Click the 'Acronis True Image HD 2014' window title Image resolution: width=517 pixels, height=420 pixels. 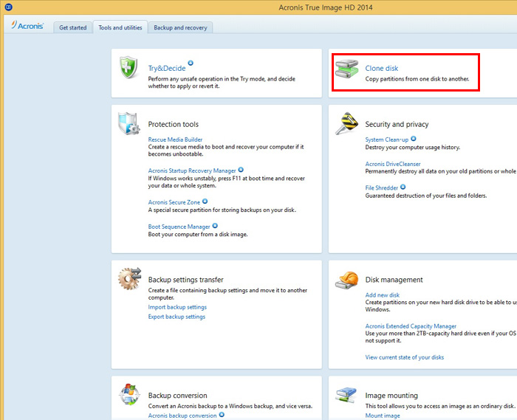(326, 7)
